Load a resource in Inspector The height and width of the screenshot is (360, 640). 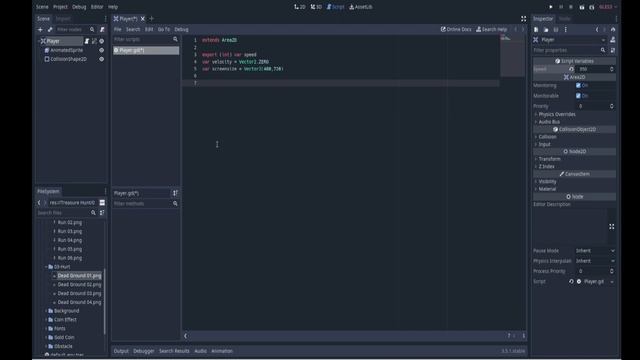[x=546, y=30]
